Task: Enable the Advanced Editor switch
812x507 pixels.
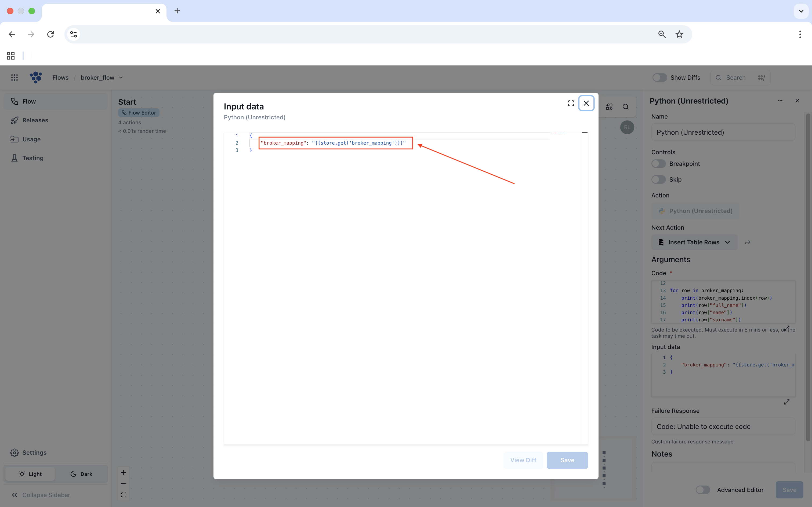Action: click(x=703, y=490)
